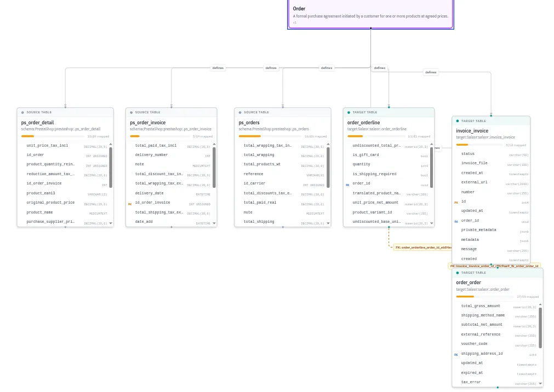Open the order_order table title
The image size is (554, 392).
coord(469,283)
